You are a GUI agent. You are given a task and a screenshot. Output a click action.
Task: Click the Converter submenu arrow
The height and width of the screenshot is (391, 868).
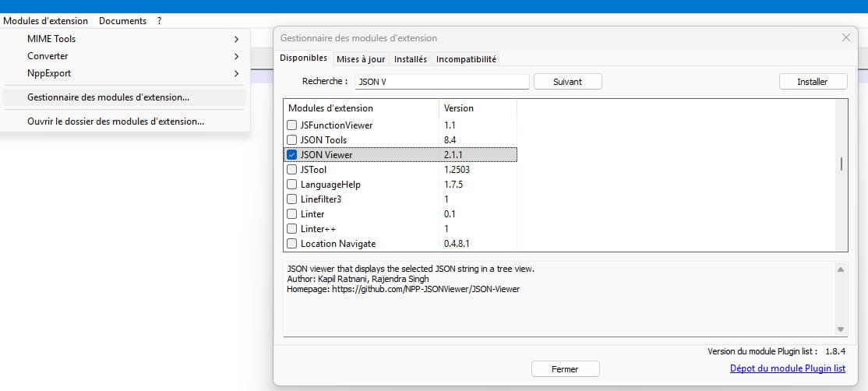click(236, 56)
